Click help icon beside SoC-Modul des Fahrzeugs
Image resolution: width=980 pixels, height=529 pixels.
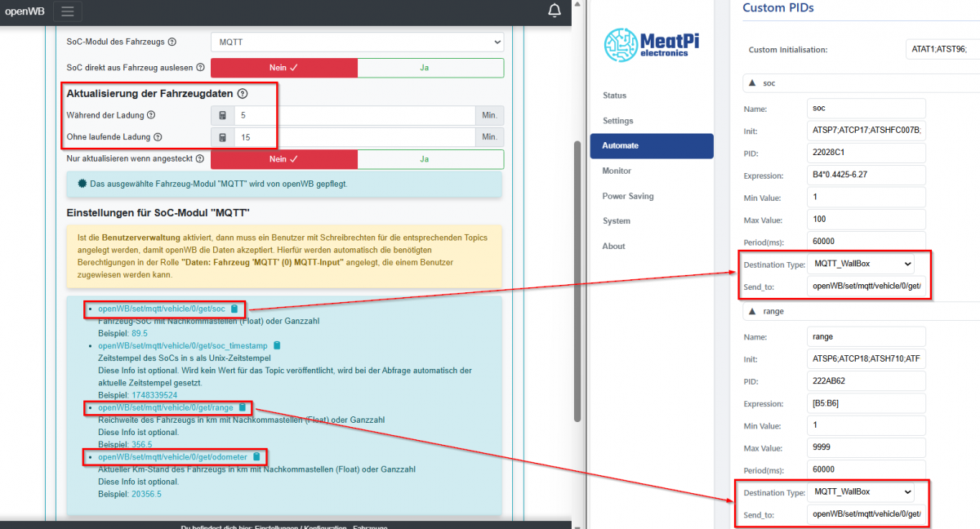[171, 42]
